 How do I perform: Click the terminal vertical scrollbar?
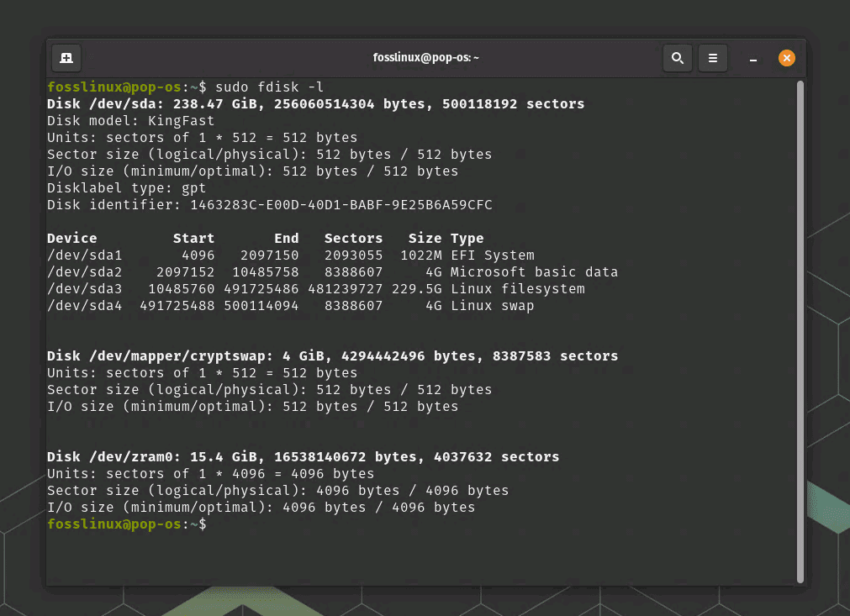pos(800,332)
